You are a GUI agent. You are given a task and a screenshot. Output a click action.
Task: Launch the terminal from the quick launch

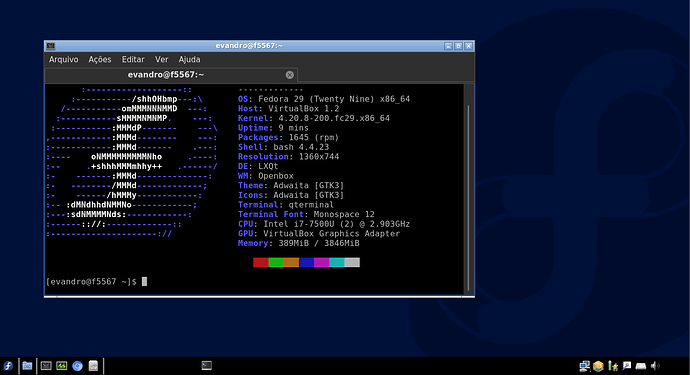click(x=46, y=366)
